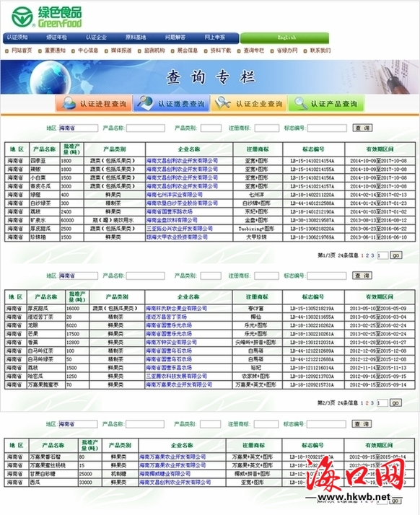Open the 认证企业查询 tab

point(249,104)
